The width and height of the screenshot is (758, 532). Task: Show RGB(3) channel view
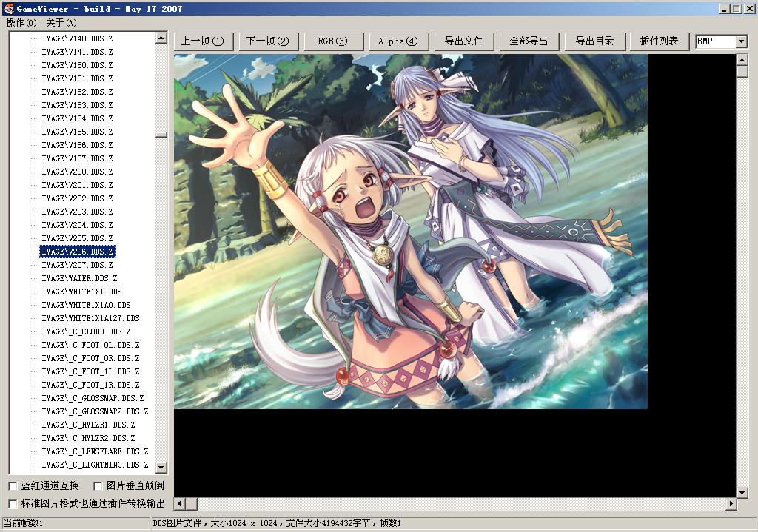click(333, 41)
